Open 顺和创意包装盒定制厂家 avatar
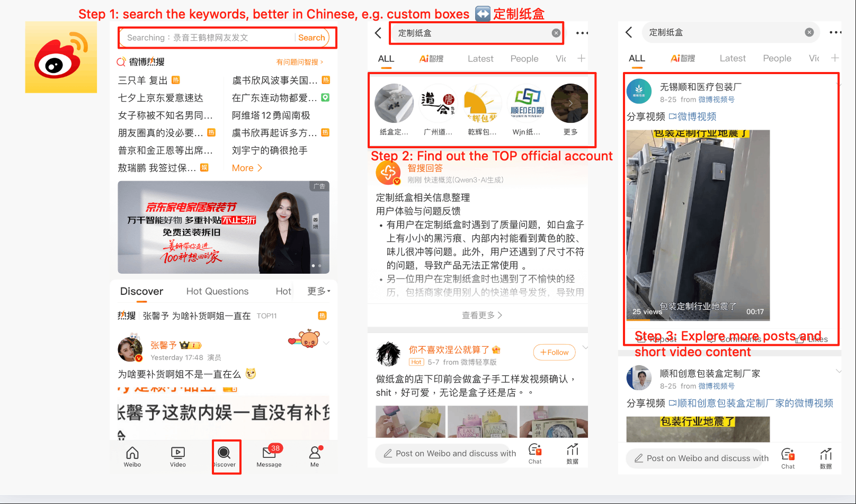856x504 pixels. click(x=639, y=378)
